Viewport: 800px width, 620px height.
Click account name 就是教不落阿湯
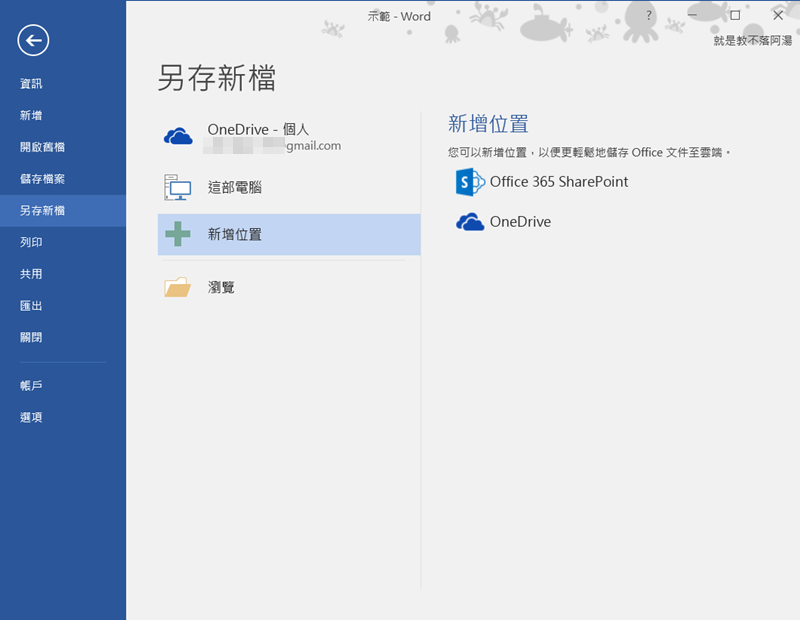click(x=753, y=41)
